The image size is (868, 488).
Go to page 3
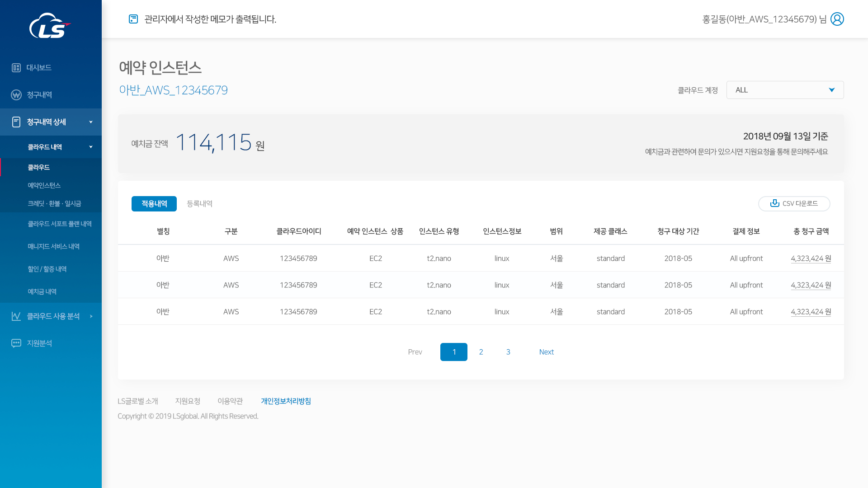tap(508, 352)
